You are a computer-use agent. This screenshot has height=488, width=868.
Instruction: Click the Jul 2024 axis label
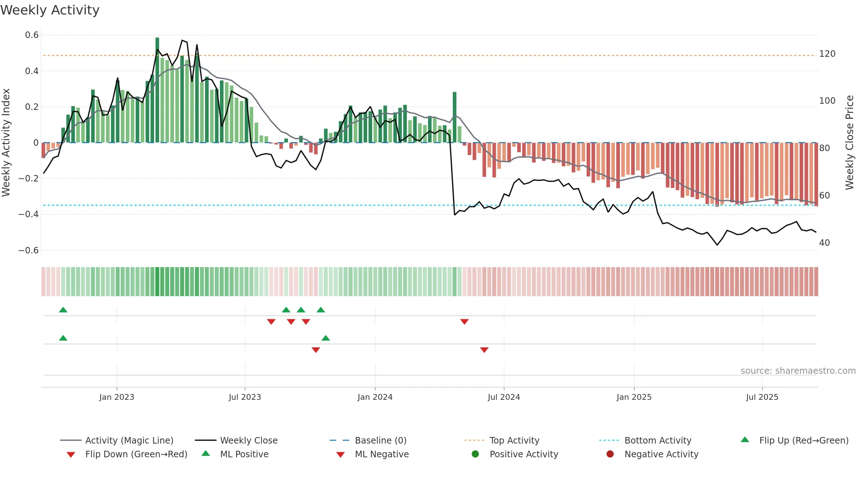tap(504, 397)
